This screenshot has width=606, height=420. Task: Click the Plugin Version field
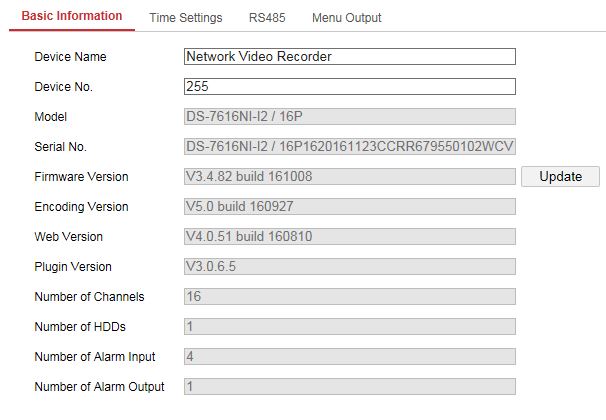tap(349, 267)
